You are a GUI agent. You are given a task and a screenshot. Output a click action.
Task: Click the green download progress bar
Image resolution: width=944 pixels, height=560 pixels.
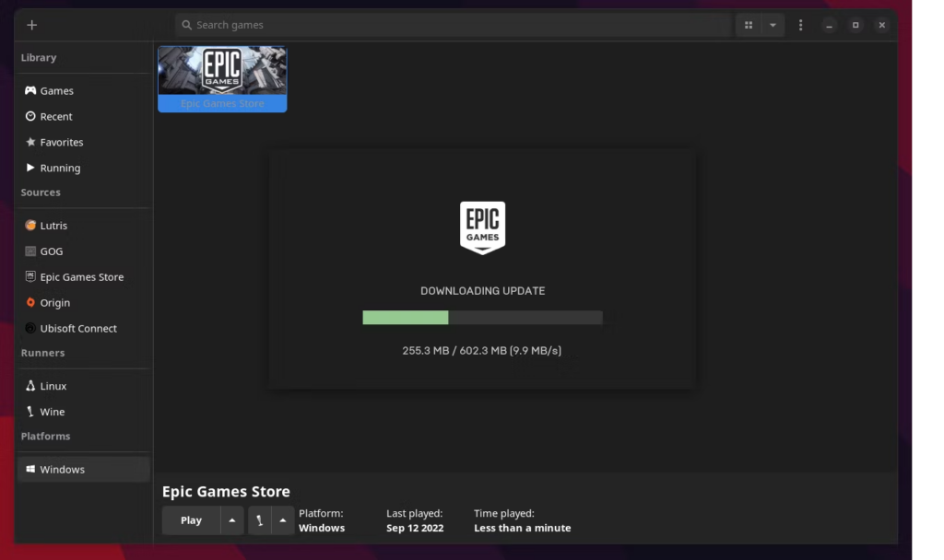coord(482,318)
